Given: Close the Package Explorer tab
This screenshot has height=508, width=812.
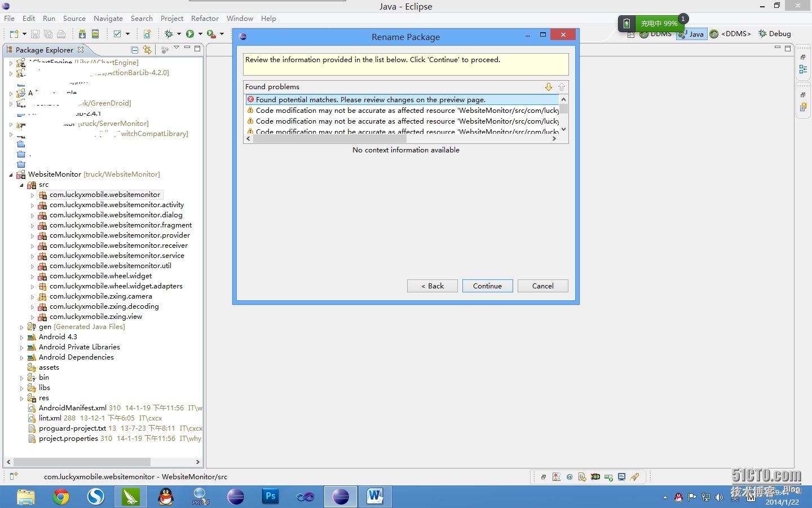Looking at the screenshot, I should [x=81, y=50].
